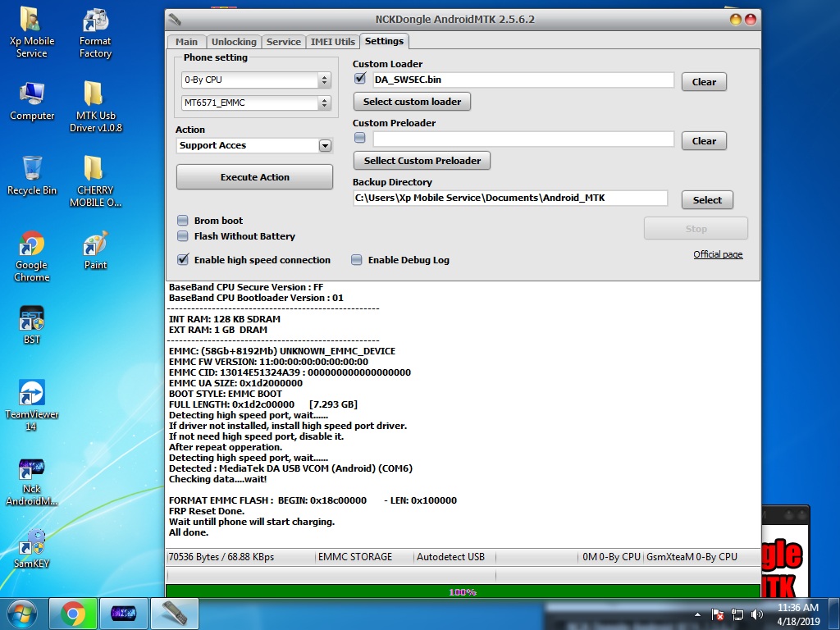Open the MTK Usb Driver v1.0.8 folder
The height and width of the screenshot is (630, 840).
(95, 106)
